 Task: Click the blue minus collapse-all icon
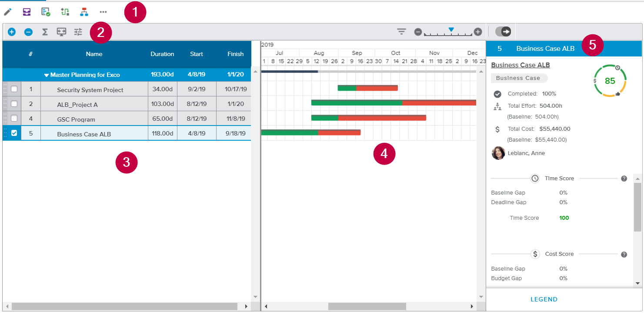[28, 32]
